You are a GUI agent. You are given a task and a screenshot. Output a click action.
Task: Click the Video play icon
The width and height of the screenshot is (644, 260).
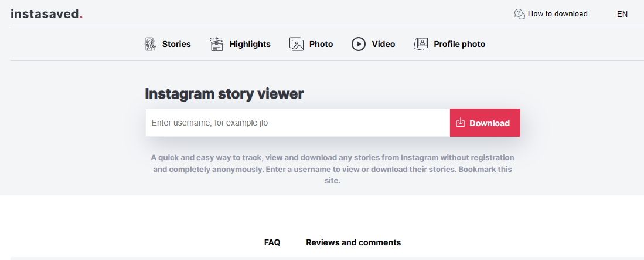(359, 44)
